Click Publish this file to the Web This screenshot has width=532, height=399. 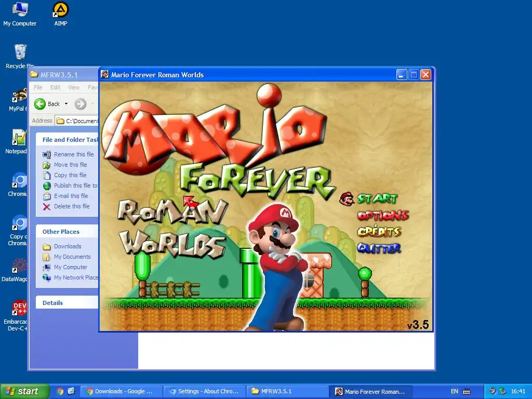pos(76,185)
